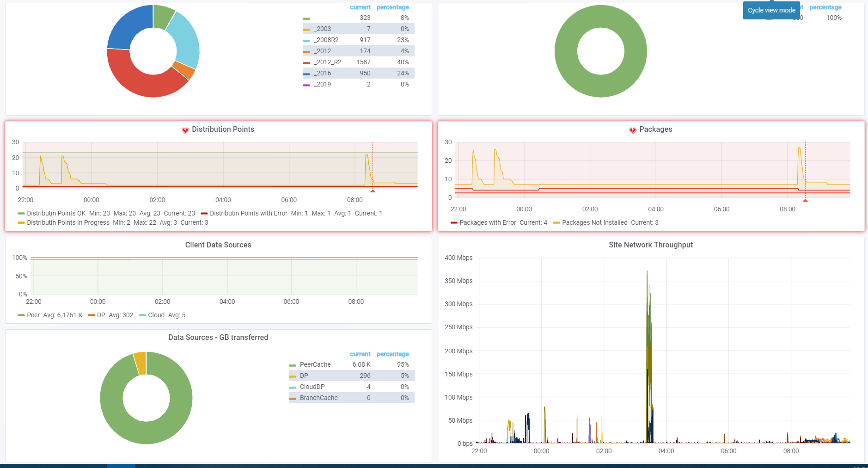This screenshot has width=868, height=468.
Task: Sort the server legend by current column
Action: point(360,7)
